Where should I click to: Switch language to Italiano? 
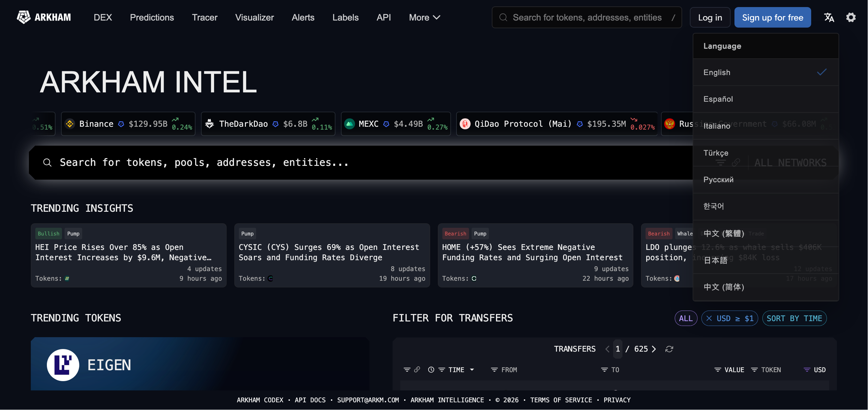click(766, 126)
